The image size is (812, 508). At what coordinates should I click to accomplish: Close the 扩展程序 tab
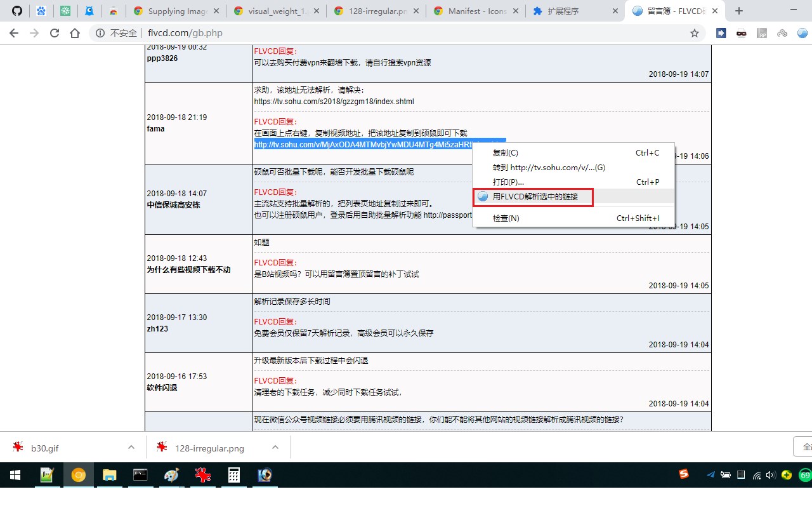coord(614,11)
